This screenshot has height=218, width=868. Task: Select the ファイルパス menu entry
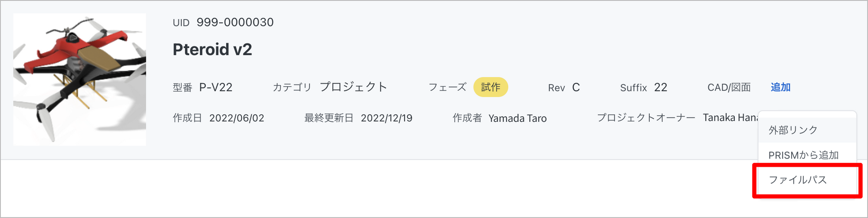[807, 180]
